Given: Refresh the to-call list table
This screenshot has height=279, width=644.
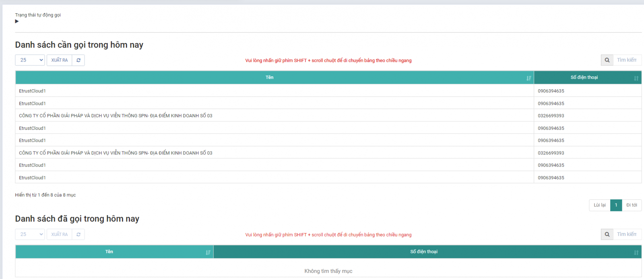Looking at the screenshot, I should 78,60.
